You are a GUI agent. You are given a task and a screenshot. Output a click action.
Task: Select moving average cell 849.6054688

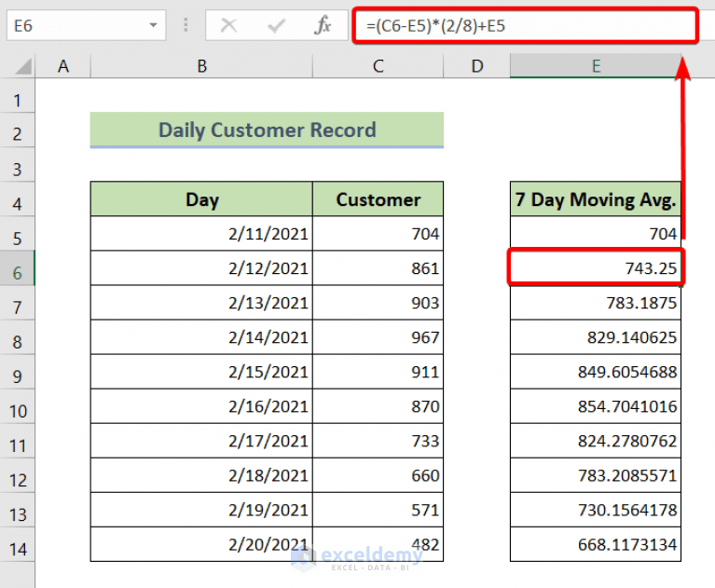point(596,373)
